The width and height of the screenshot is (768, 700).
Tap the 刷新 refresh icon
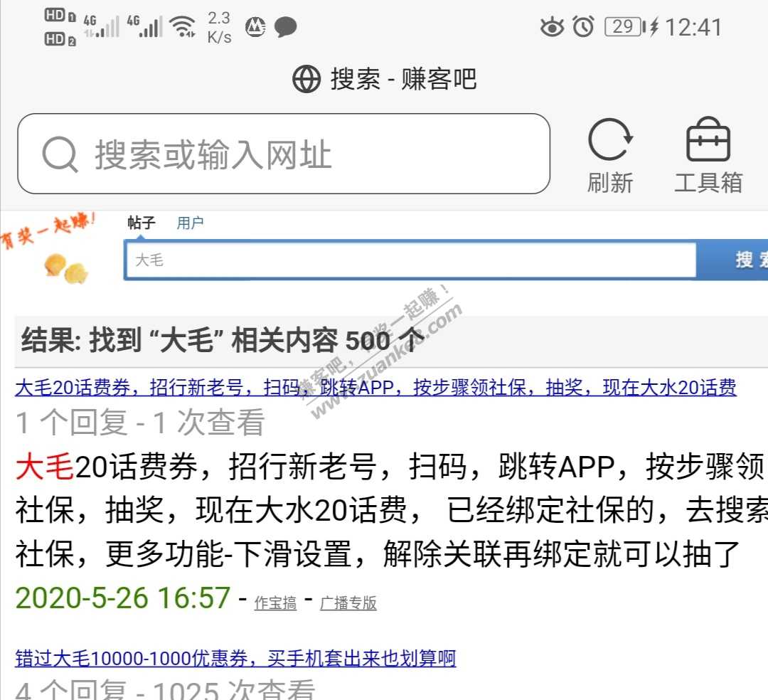click(610, 142)
